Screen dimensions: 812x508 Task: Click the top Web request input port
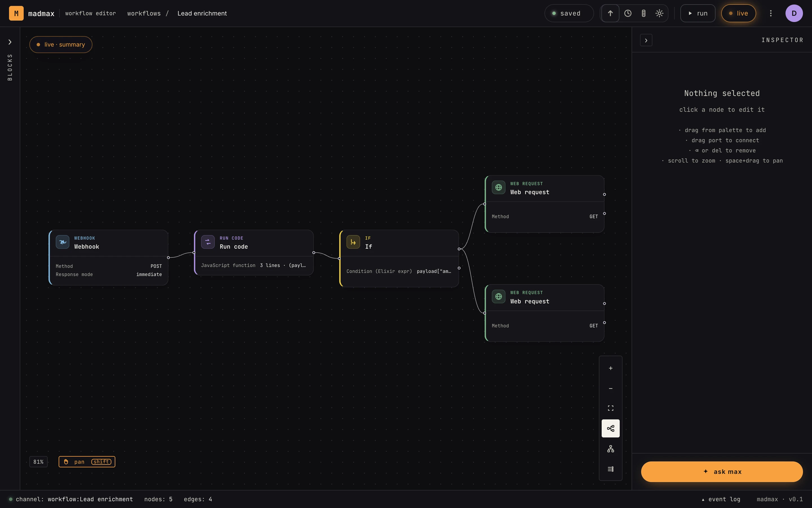click(x=484, y=204)
